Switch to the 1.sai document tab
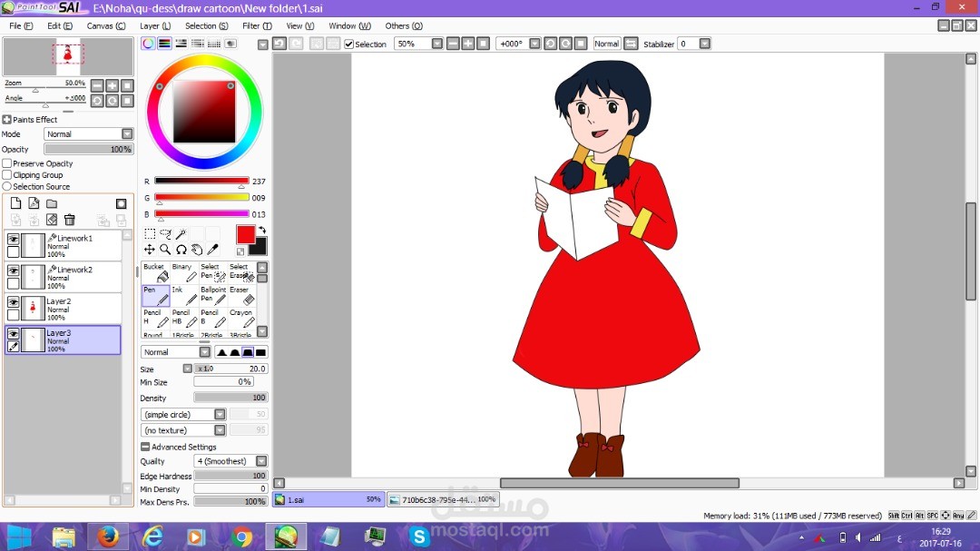Image resolution: width=980 pixels, height=551 pixels. tap(328, 499)
